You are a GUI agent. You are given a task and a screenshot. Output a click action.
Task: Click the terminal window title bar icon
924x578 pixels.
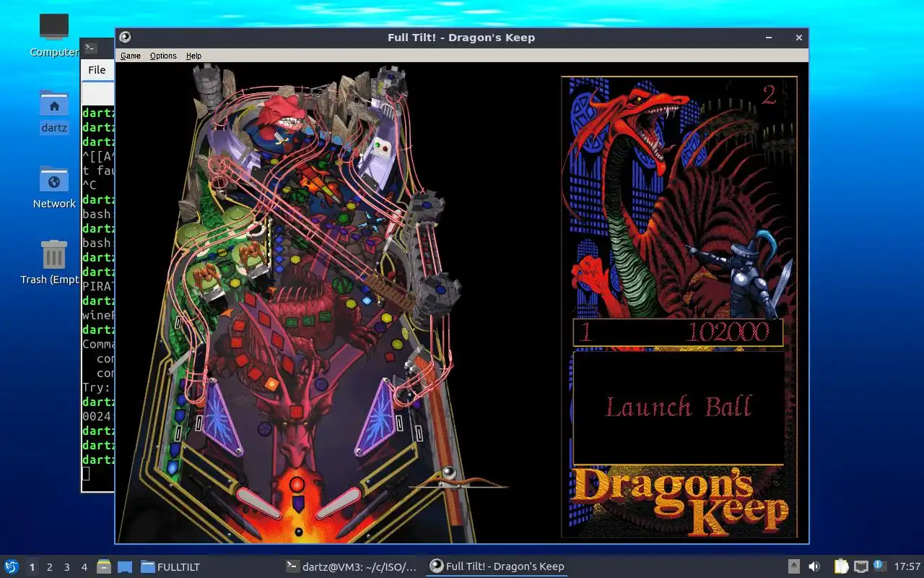[90, 48]
